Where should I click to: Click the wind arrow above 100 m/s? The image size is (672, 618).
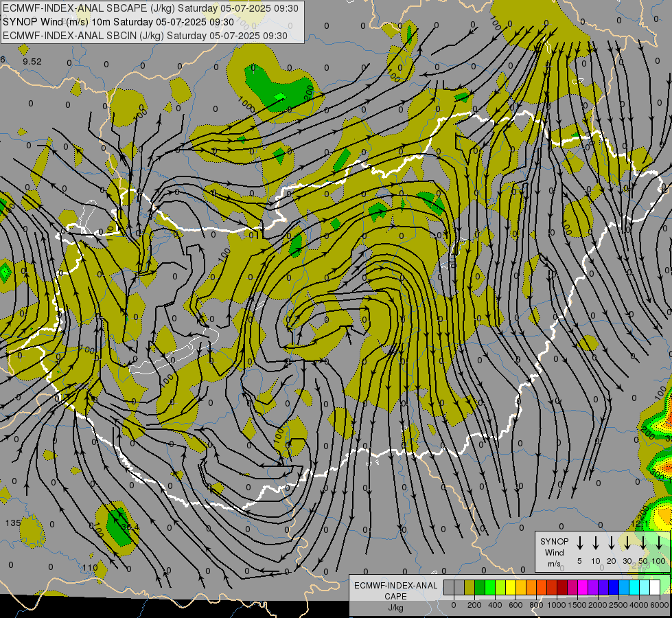pos(659,542)
